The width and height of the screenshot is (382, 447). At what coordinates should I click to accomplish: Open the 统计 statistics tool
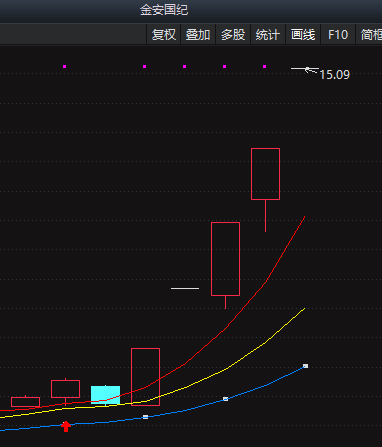[268, 34]
